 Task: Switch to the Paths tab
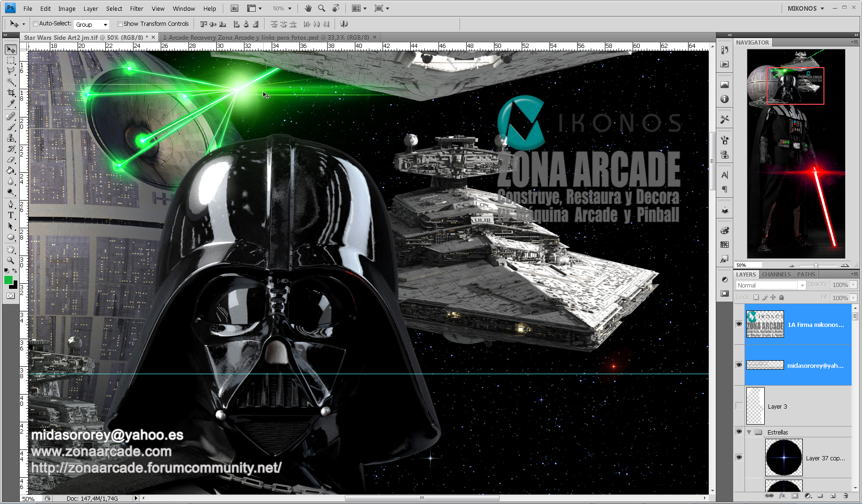(806, 274)
